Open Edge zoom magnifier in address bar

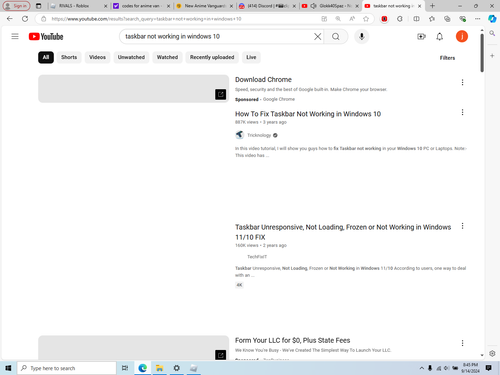click(x=338, y=19)
